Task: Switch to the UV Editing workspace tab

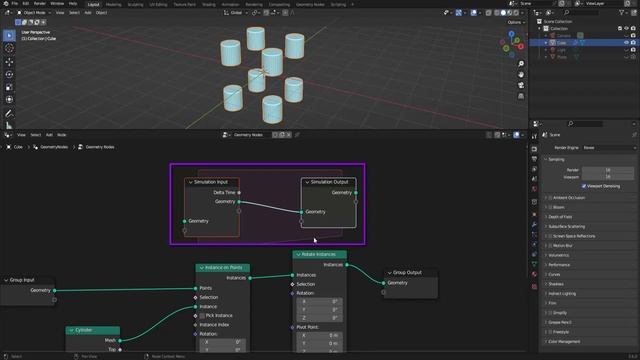Action: tap(158, 4)
